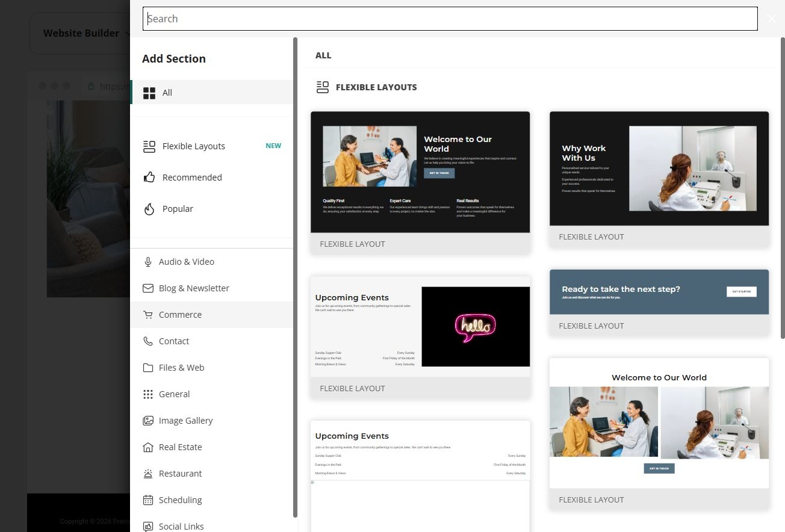Click the Files & Web folder icon
This screenshot has height=532, width=785.
[x=148, y=368]
